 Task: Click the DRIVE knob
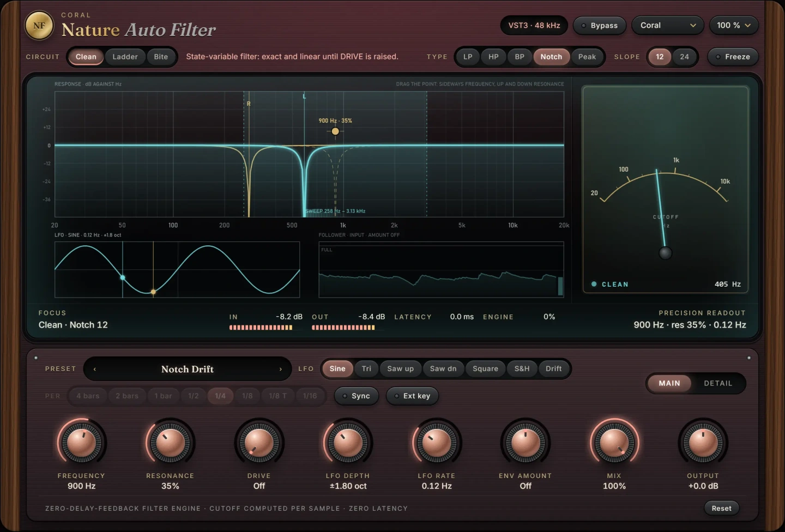[259, 442]
